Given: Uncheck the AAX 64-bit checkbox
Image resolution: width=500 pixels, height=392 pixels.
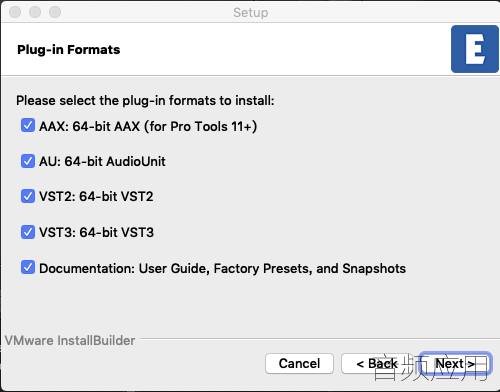Looking at the screenshot, I should click(28, 125).
